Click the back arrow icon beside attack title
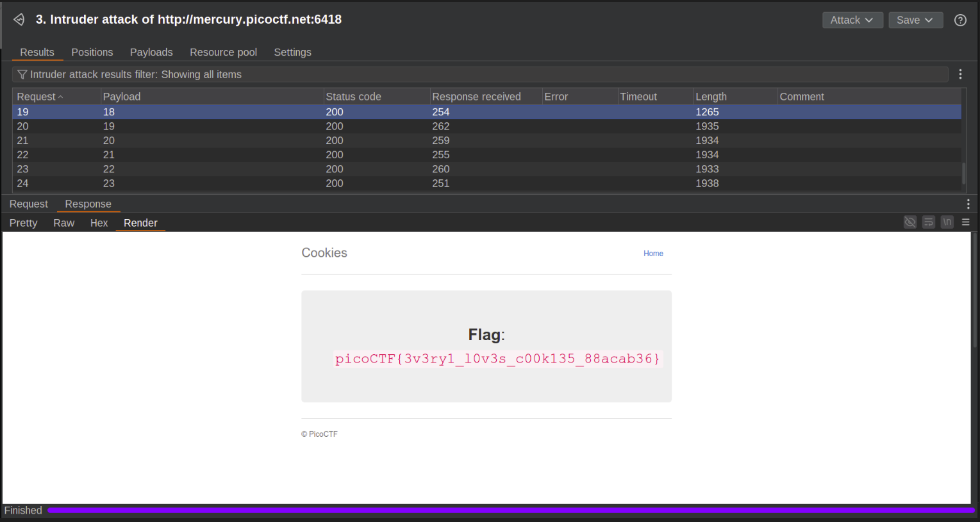The image size is (980, 522). [19, 20]
